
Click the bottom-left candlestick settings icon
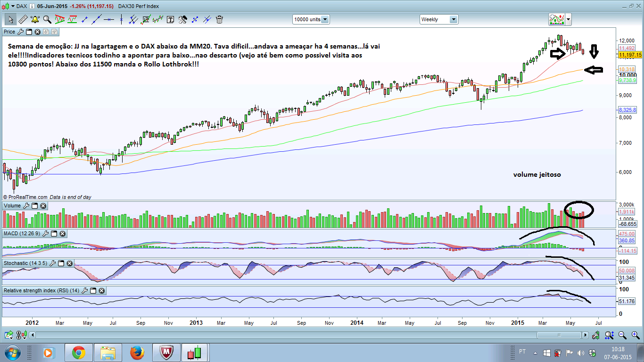22,335
